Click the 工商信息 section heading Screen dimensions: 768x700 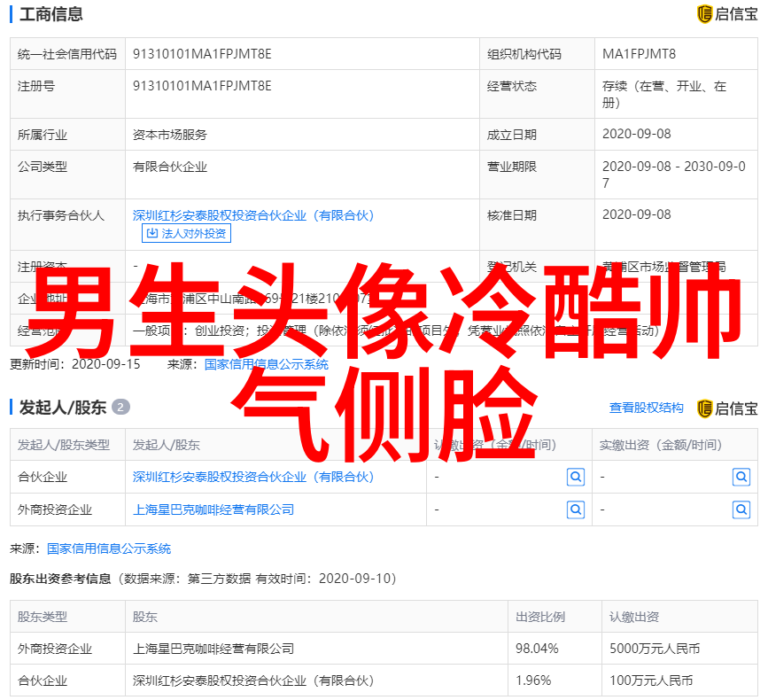tap(51, 14)
